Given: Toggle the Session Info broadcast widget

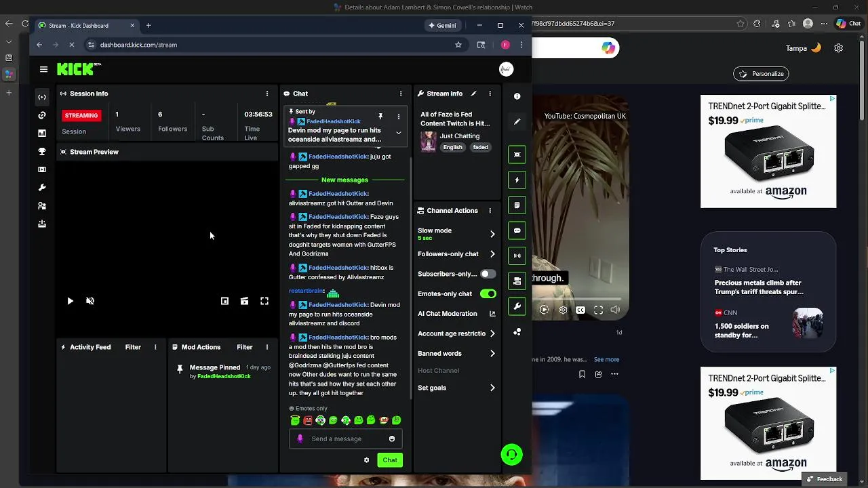Looking at the screenshot, I should 517,256.
